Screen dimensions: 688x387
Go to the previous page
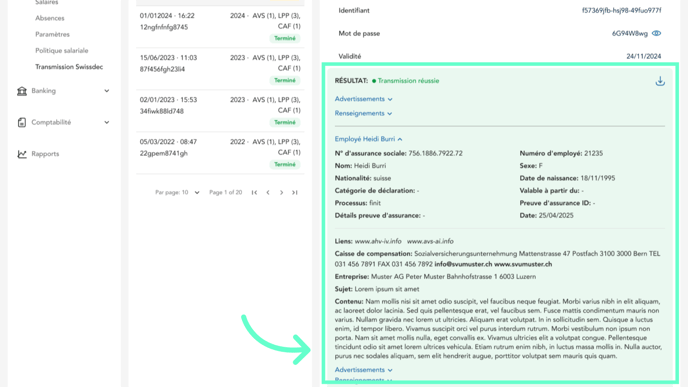[x=268, y=193]
